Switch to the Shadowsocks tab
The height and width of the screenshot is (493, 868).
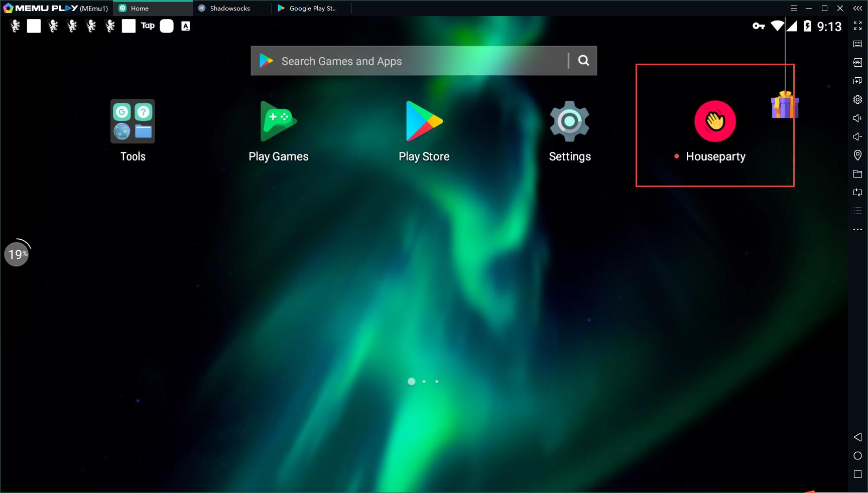230,8
